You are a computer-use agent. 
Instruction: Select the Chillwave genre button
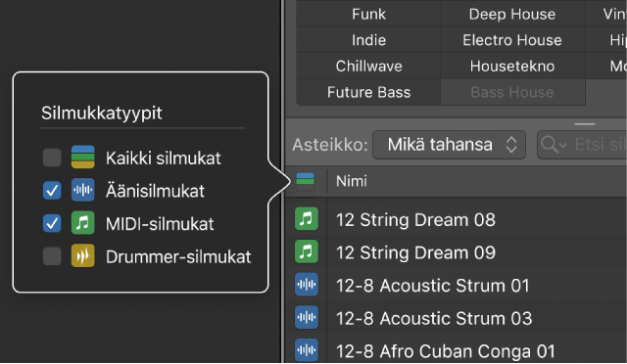pyautogui.click(x=368, y=66)
